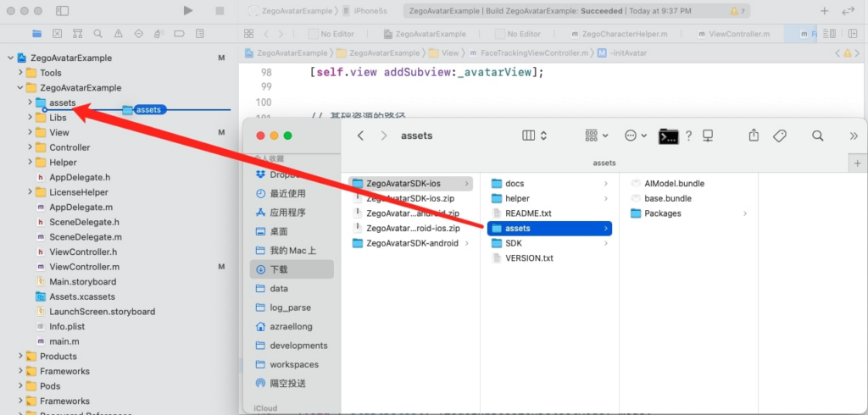Expand the assets folder in navigator
The width and height of the screenshot is (868, 415).
(x=30, y=102)
